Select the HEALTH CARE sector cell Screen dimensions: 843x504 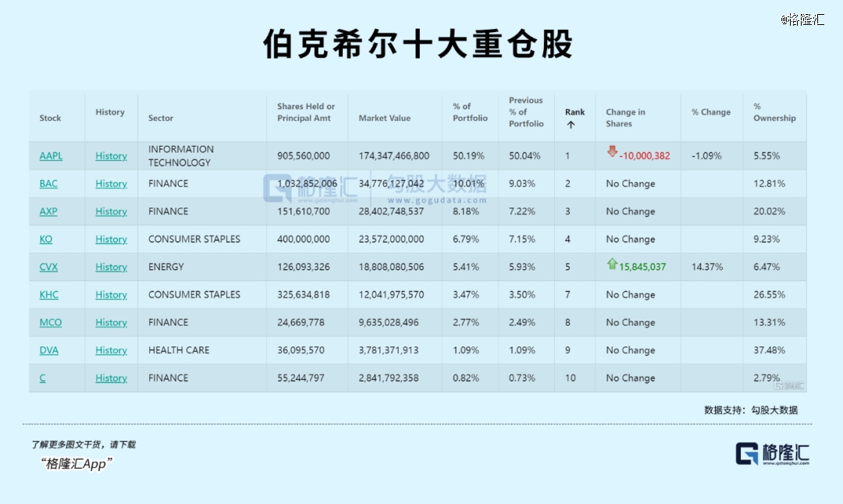(179, 350)
